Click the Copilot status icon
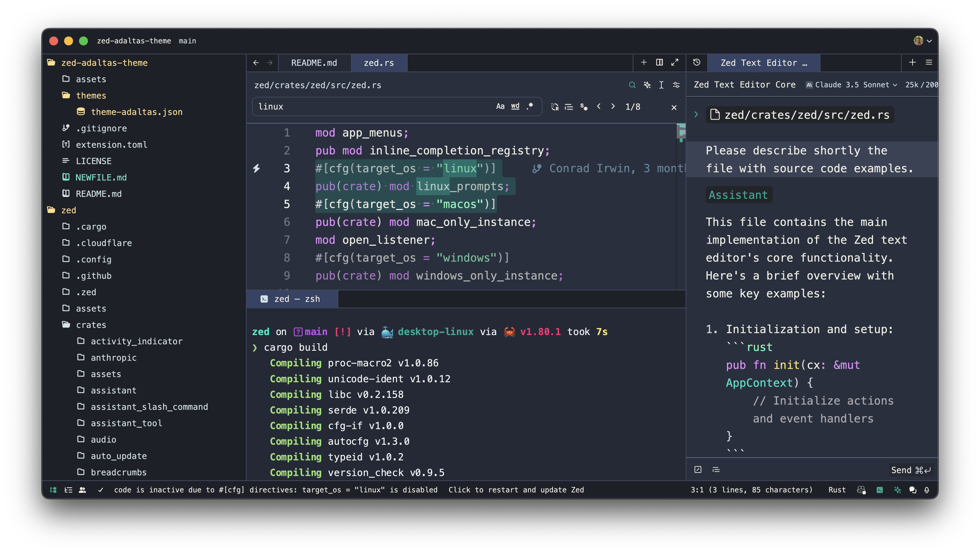The height and width of the screenshot is (554, 980). [861, 490]
